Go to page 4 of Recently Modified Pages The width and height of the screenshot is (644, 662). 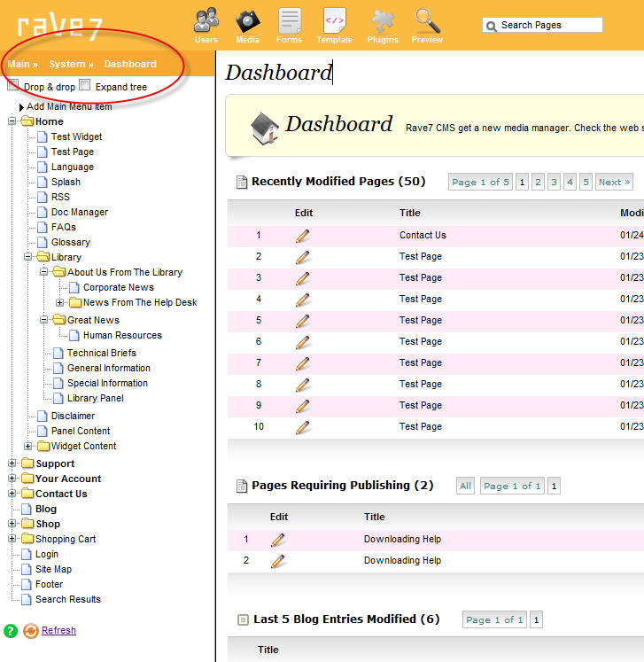[570, 182]
